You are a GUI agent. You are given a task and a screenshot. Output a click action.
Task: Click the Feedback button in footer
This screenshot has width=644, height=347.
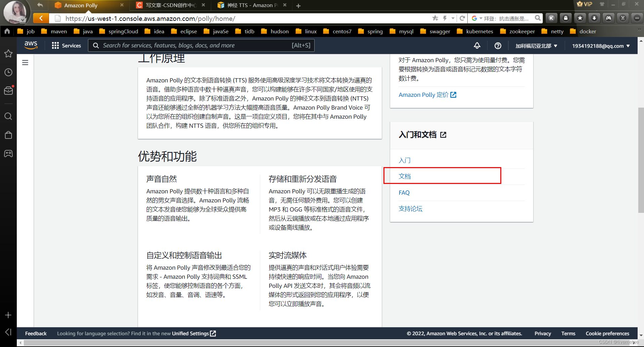[x=36, y=334]
